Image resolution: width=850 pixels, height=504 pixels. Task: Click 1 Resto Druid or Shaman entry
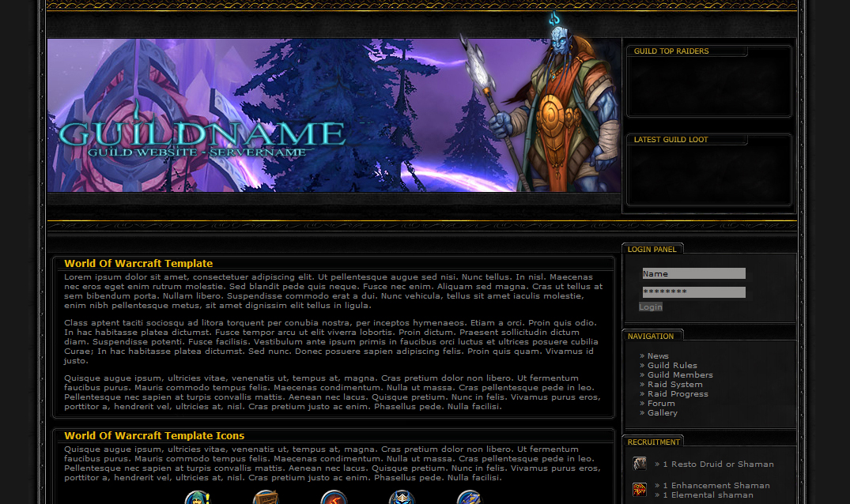tap(718, 464)
